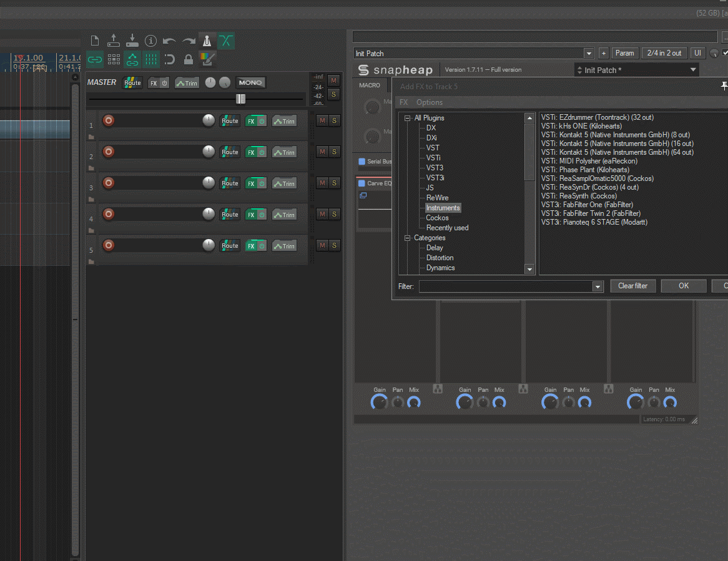Toggle the master MONO button

point(250,82)
